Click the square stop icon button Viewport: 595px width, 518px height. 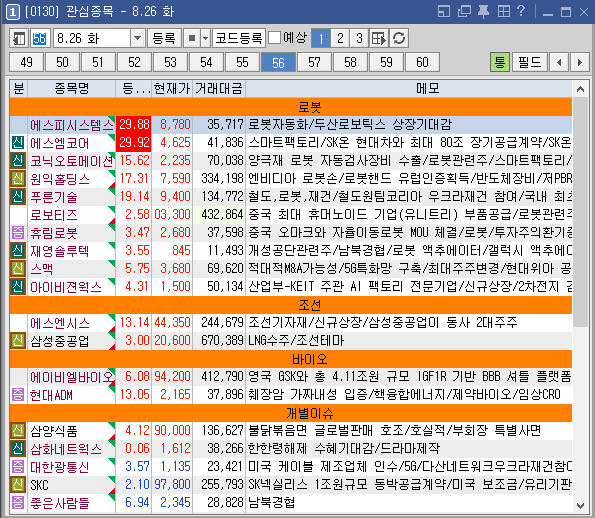(192, 38)
